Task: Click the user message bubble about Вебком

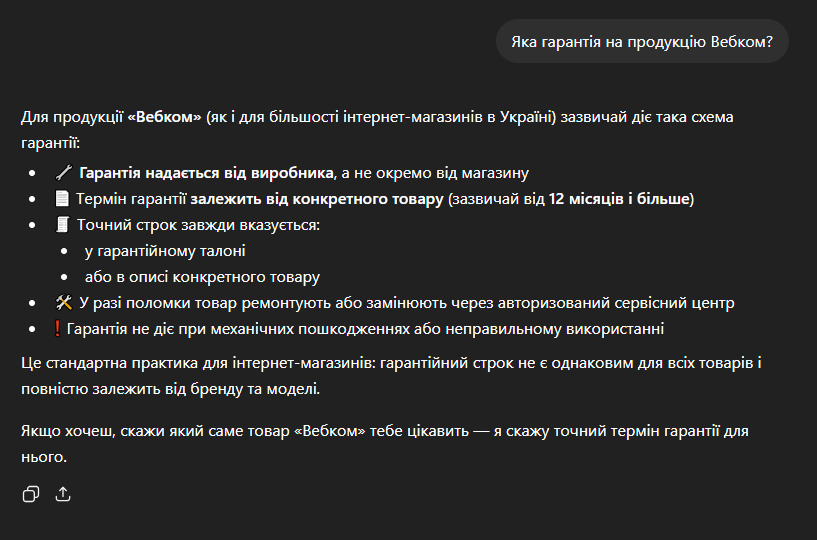Action: click(x=642, y=42)
